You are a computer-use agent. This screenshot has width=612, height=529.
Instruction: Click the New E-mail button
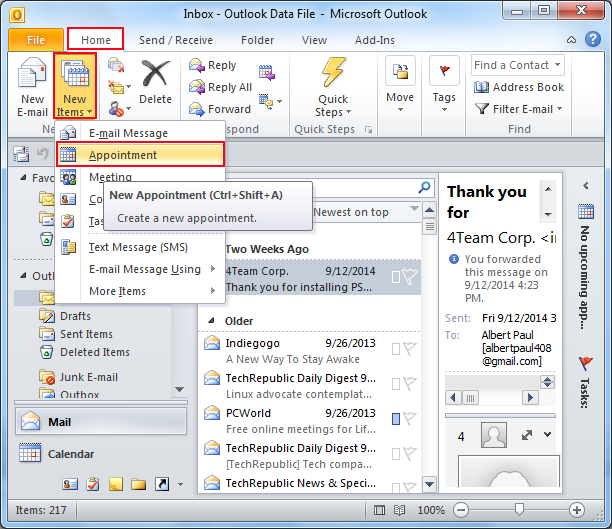click(32, 87)
